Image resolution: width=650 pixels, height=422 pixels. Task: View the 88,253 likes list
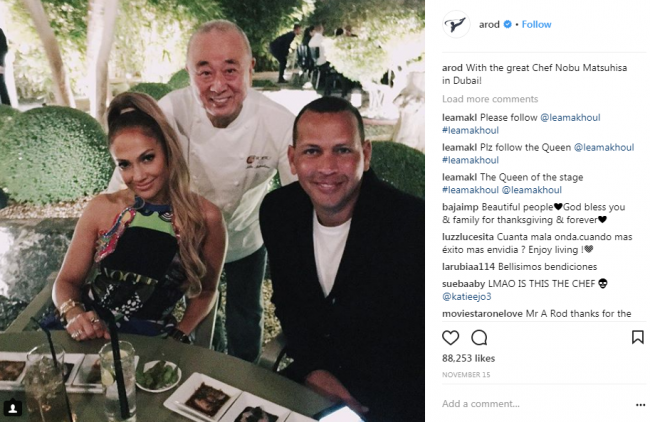click(x=468, y=358)
